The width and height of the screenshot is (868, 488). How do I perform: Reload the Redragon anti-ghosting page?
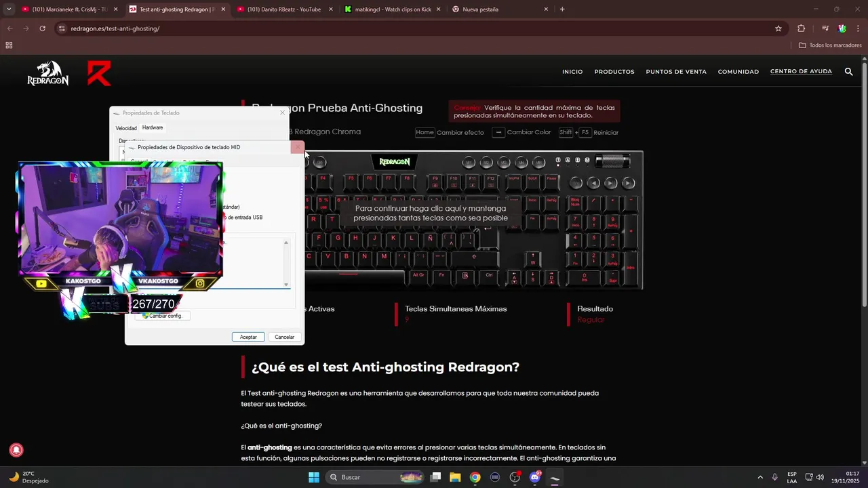[x=42, y=28]
